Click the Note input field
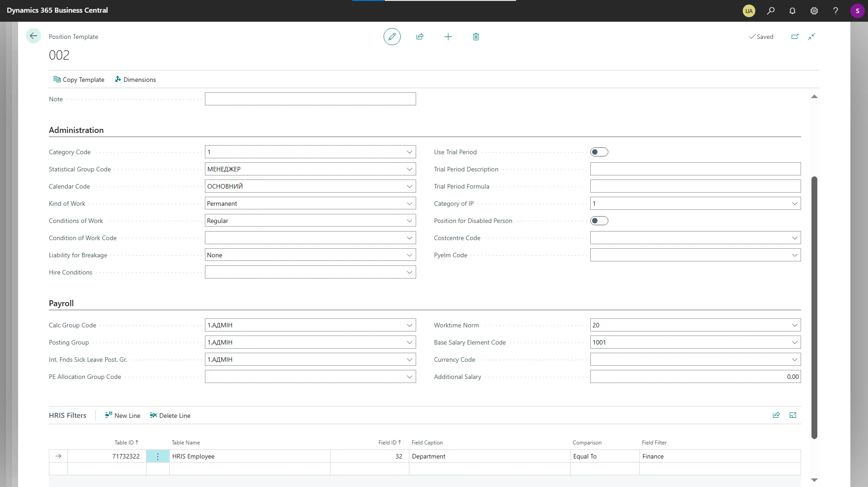The height and width of the screenshot is (487, 868). pos(310,99)
